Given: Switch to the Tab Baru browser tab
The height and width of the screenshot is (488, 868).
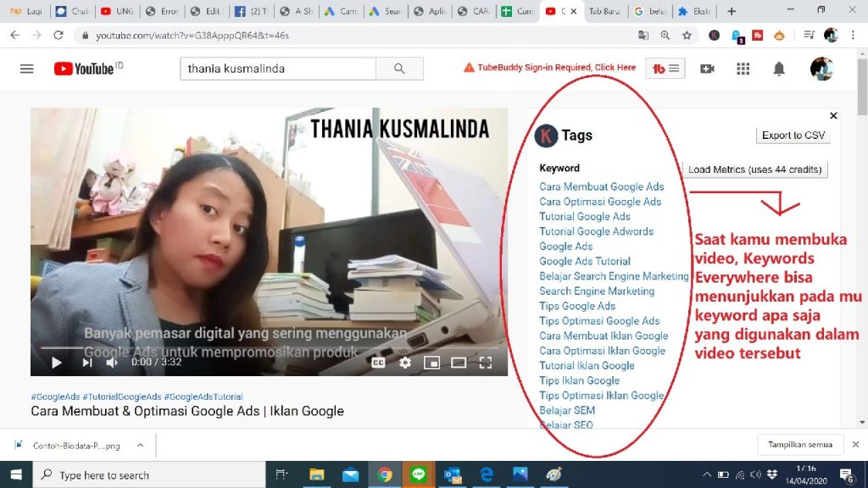Looking at the screenshot, I should point(605,12).
